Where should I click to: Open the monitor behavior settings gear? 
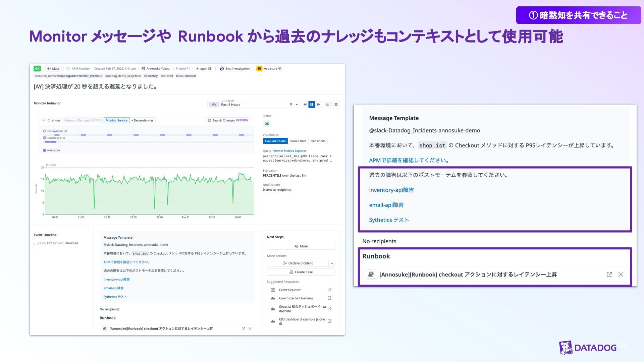336,105
